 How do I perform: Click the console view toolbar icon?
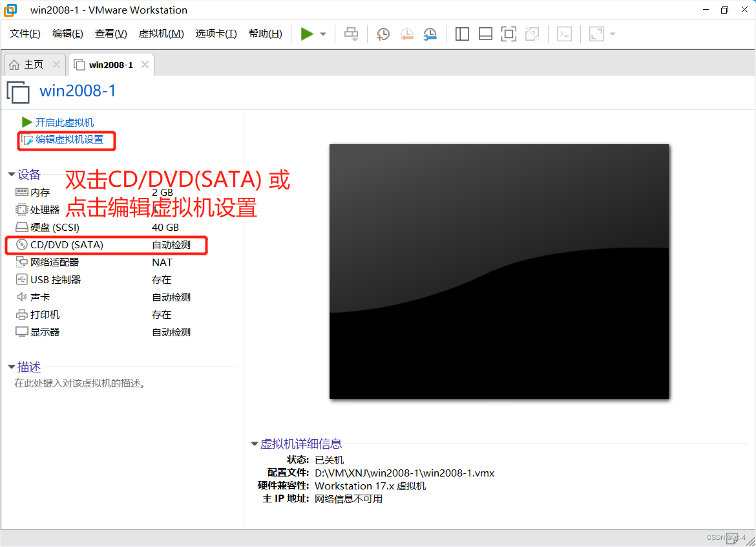point(564,34)
